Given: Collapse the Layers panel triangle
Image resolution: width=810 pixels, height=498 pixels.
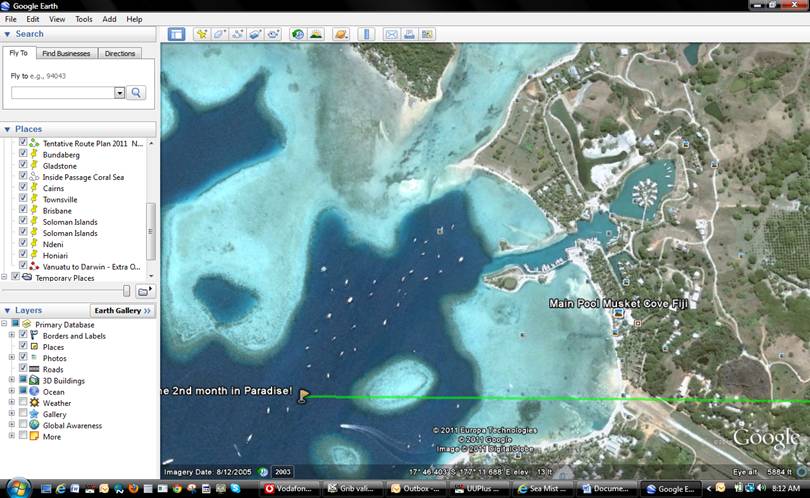Looking at the screenshot, I should 7,310.
